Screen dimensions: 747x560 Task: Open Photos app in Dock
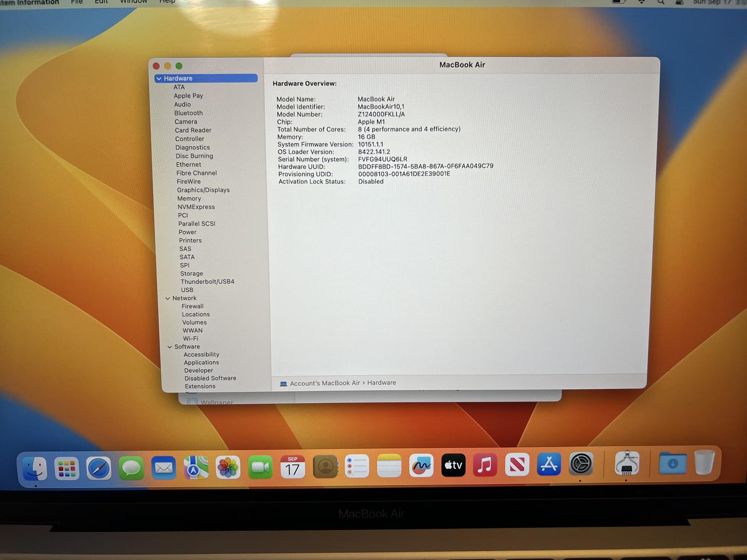click(x=228, y=468)
